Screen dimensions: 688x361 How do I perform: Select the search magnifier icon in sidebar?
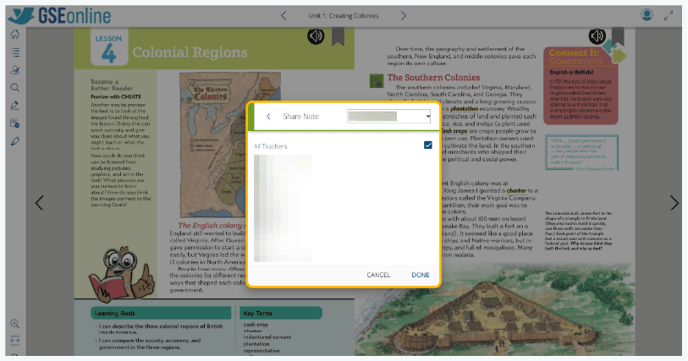tap(15, 88)
